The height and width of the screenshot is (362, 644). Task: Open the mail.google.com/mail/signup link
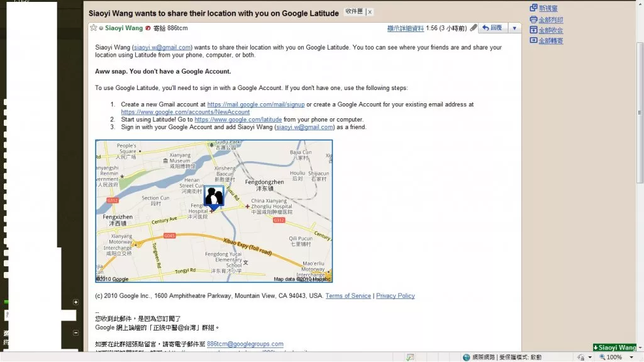(x=256, y=105)
